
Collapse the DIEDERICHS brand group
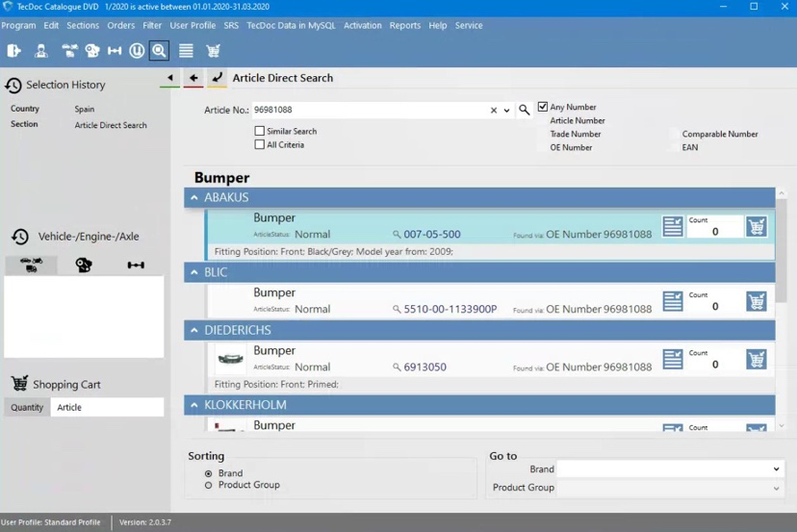(x=194, y=330)
